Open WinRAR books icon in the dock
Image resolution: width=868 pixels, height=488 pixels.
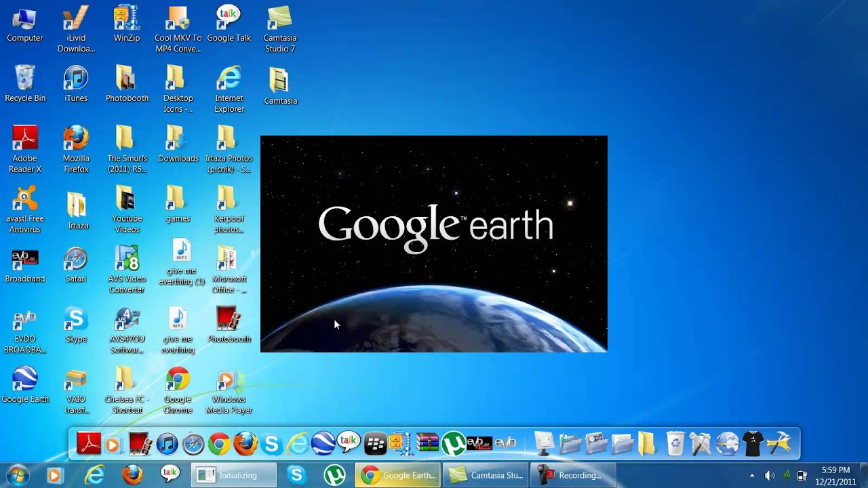point(427,444)
